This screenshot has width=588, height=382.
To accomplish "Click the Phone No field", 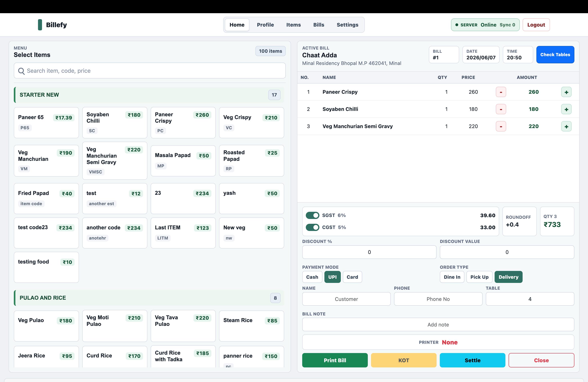I will (438, 299).
